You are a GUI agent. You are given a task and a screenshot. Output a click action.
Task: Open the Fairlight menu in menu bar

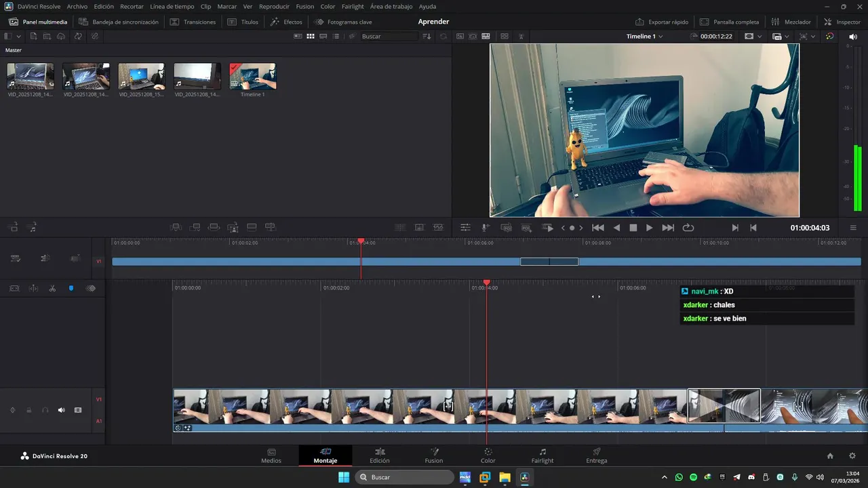coord(353,6)
